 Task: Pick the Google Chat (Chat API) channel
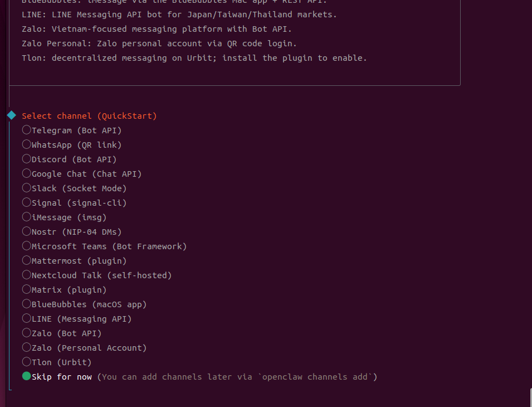click(x=27, y=173)
